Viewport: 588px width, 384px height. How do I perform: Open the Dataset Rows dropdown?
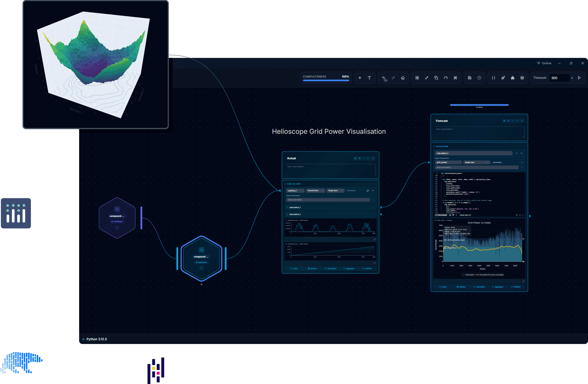point(315,191)
